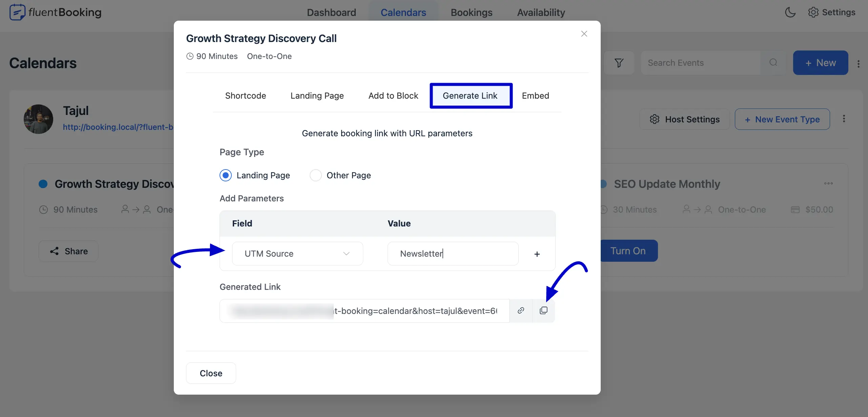Click the search magnifier icon
This screenshot has width=868, height=417.
point(773,63)
